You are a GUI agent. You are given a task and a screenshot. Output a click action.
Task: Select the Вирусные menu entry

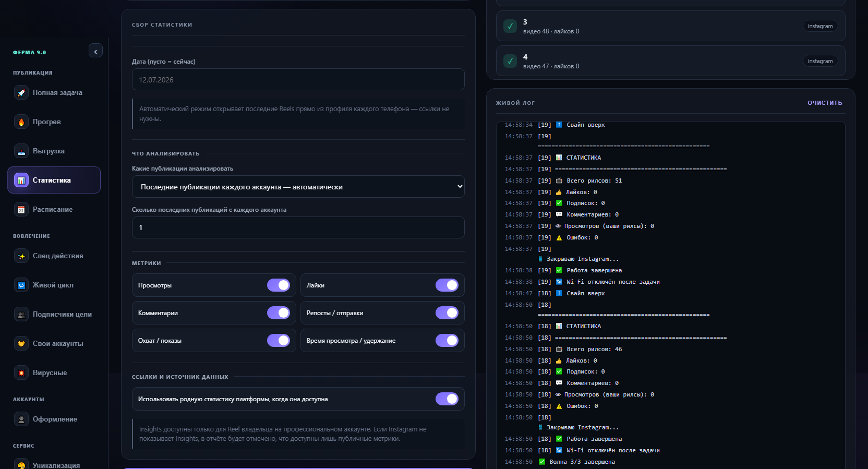54,373
